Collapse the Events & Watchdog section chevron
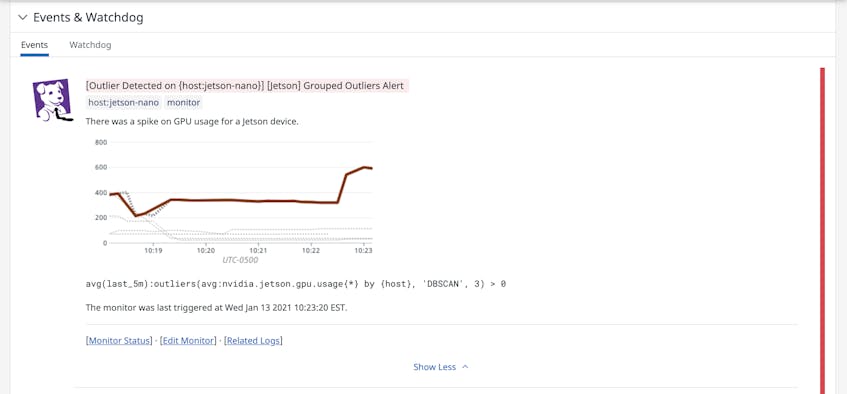 point(22,17)
